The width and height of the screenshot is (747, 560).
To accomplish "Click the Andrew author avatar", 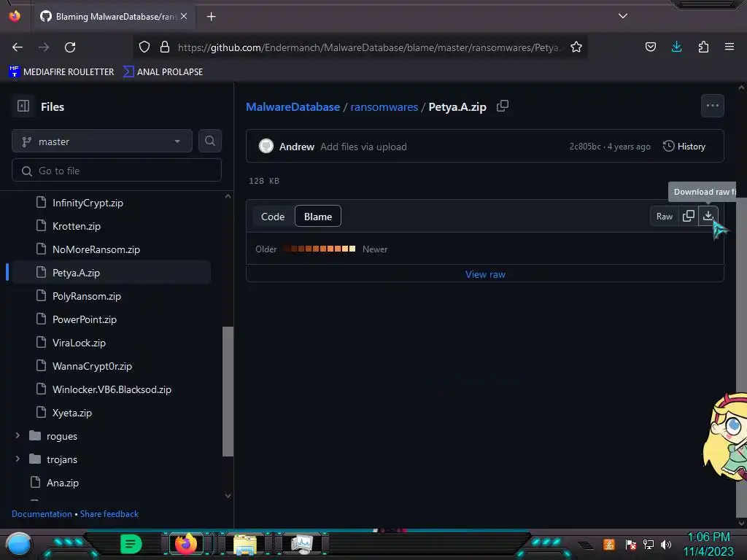I will tap(266, 146).
